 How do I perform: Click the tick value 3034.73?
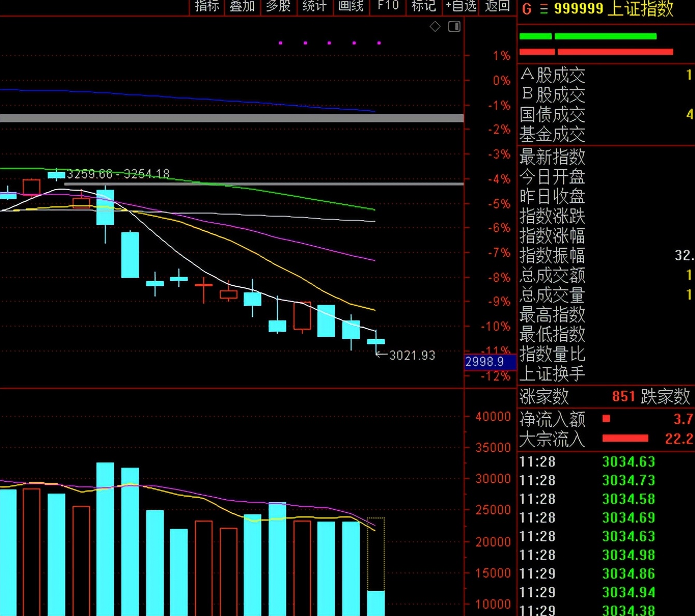(x=629, y=480)
